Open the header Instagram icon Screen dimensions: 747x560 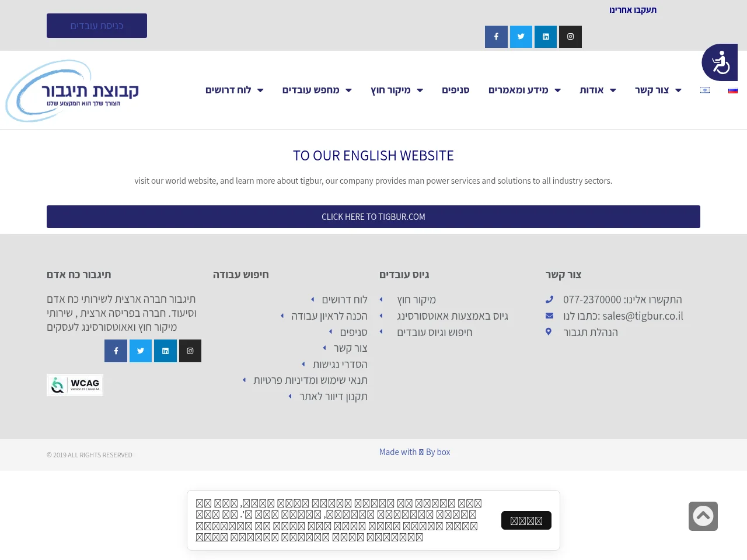click(x=570, y=37)
